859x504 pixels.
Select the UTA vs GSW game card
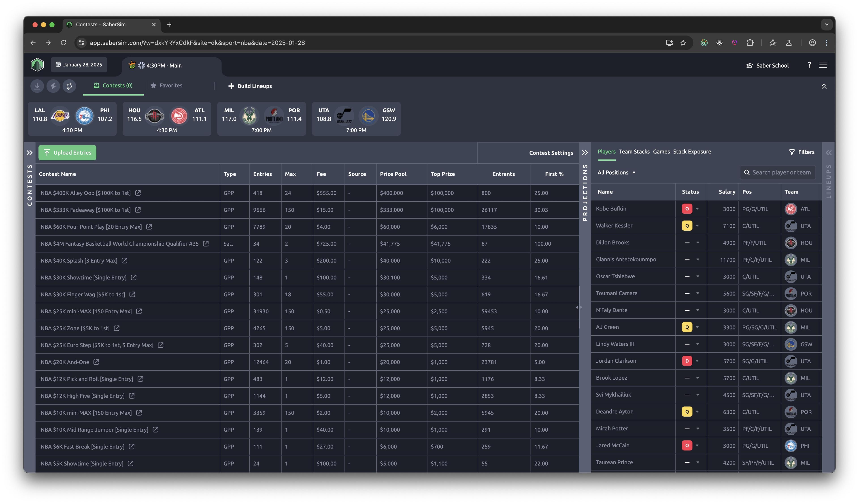click(x=356, y=119)
